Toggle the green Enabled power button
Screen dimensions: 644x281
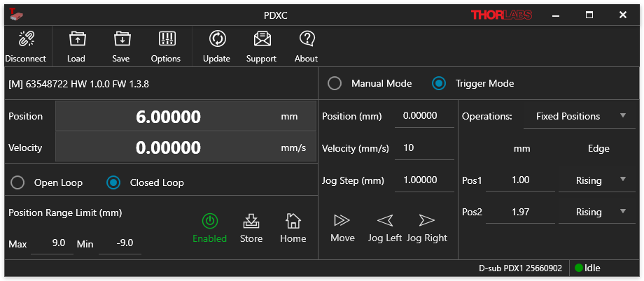click(210, 222)
